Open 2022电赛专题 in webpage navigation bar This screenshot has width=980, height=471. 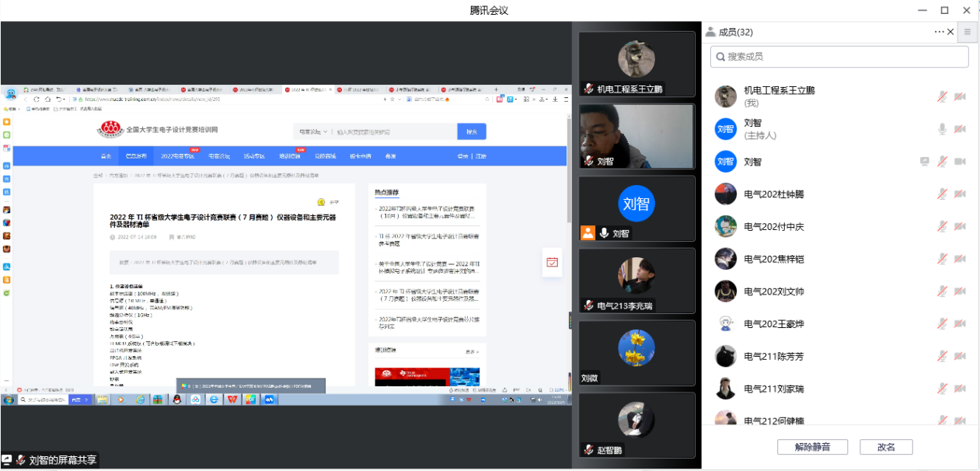click(176, 156)
